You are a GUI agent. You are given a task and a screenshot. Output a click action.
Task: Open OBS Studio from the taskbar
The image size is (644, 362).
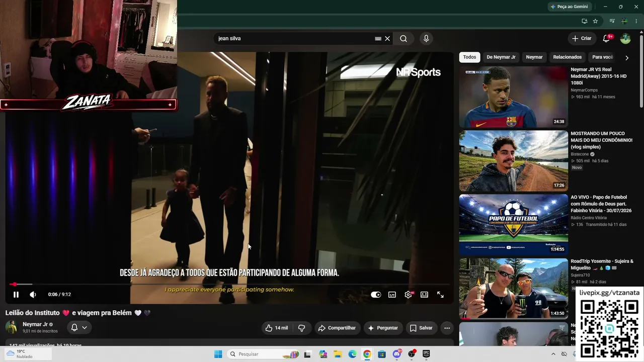coord(412,354)
